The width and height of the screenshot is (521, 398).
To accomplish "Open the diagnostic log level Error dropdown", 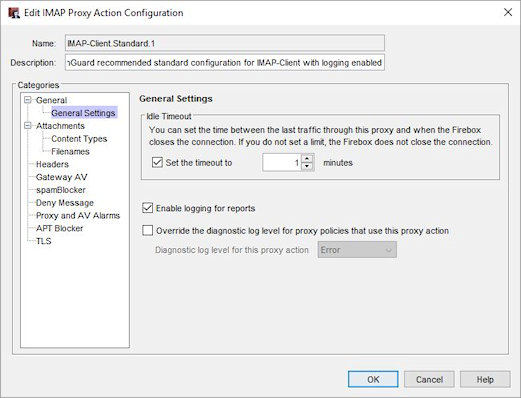I will [x=357, y=250].
